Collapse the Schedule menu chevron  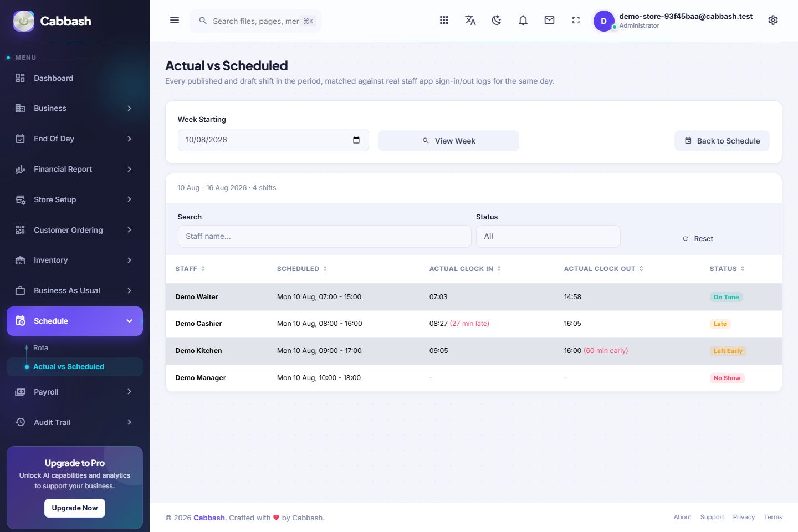(129, 321)
